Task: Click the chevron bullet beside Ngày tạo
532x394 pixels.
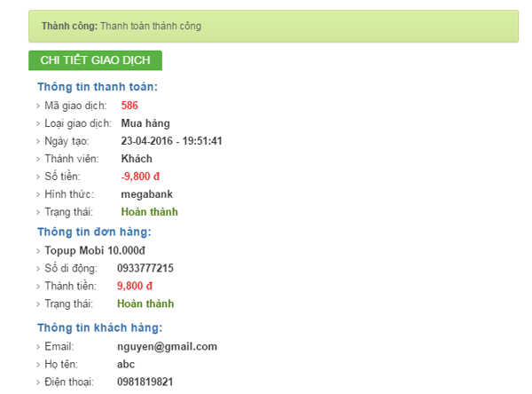Action: coord(38,141)
